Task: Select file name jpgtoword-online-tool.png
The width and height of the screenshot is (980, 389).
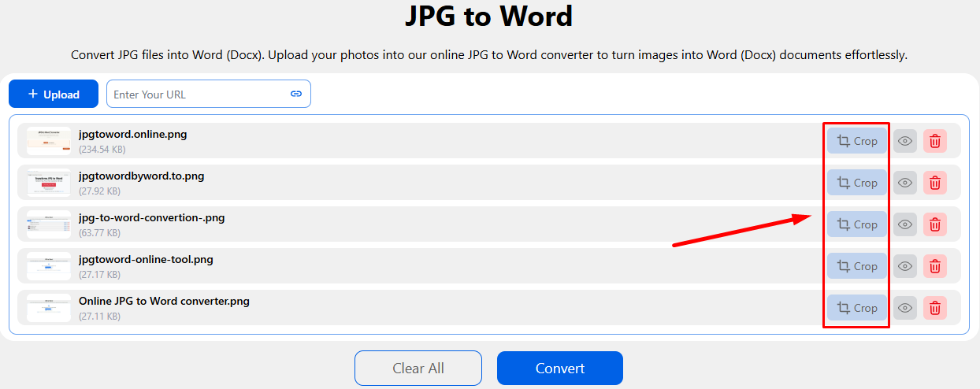Action: point(146,260)
